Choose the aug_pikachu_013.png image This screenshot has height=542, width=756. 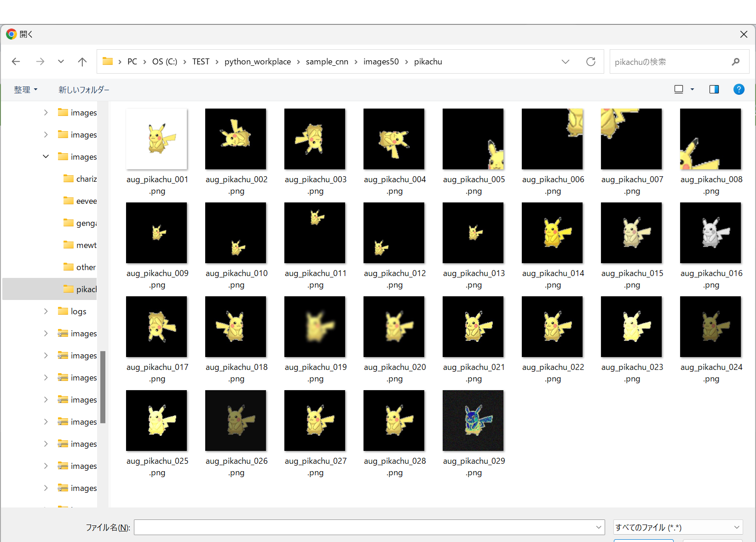click(x=473, y=233)
